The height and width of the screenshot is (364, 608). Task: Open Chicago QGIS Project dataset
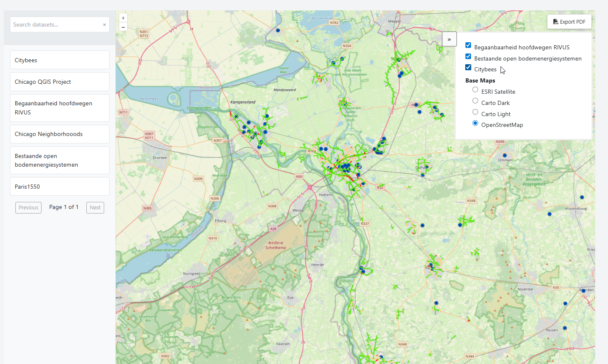[x=60, y=82]
